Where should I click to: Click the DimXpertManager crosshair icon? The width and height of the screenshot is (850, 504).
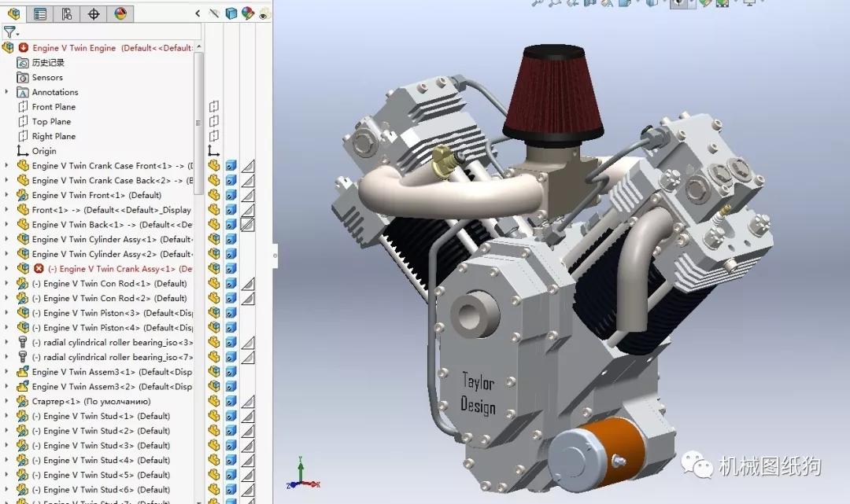click(x=94, y=13)
